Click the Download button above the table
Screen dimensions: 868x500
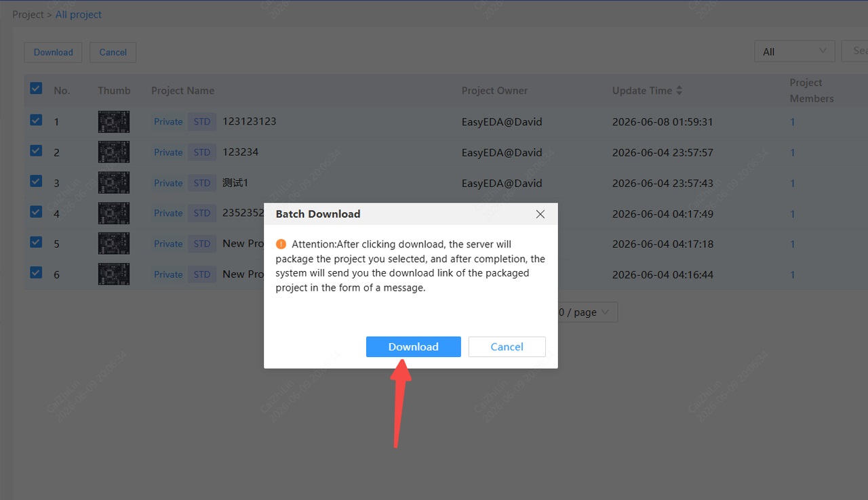coord(54,52)
